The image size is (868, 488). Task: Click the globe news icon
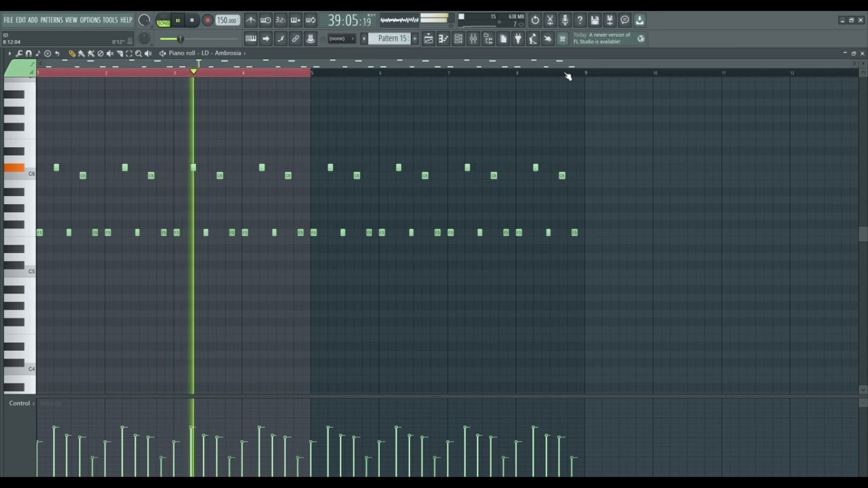(x=641, y=39)
